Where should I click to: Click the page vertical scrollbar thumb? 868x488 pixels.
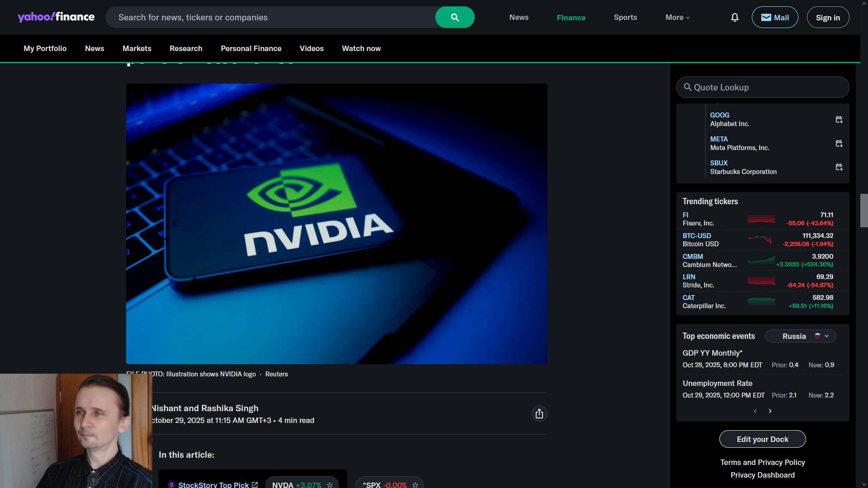(x=864, y=210)
